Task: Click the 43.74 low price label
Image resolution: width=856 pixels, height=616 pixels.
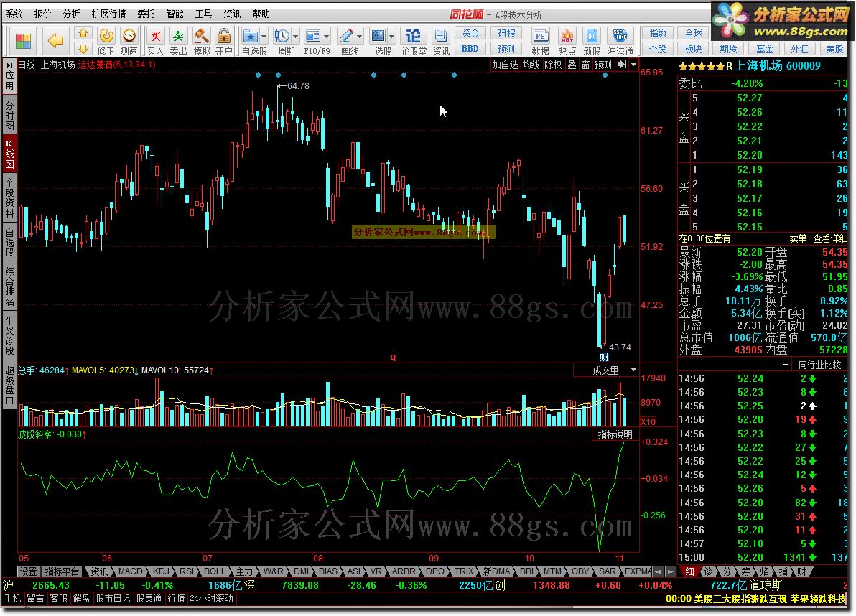Action: [620, 347]
